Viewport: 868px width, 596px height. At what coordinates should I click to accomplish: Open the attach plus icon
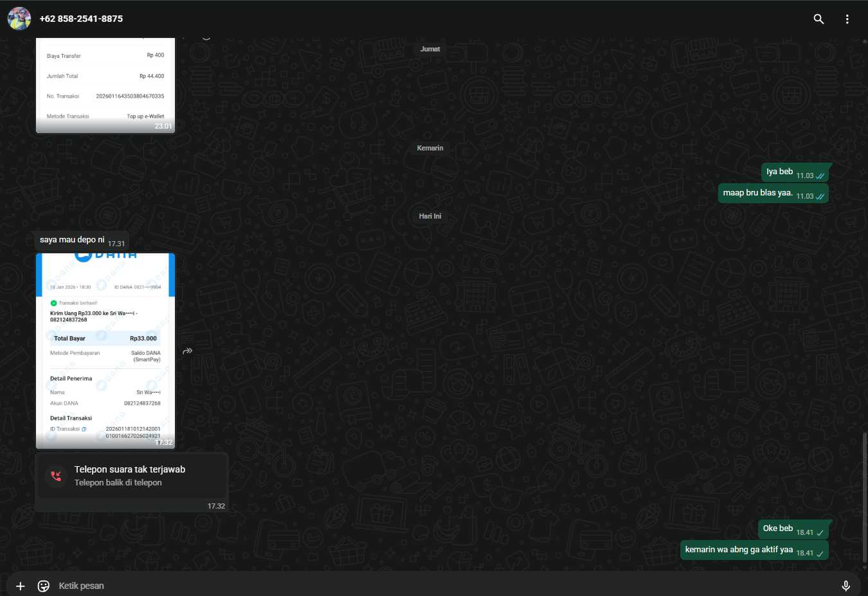tap(21, 586)
